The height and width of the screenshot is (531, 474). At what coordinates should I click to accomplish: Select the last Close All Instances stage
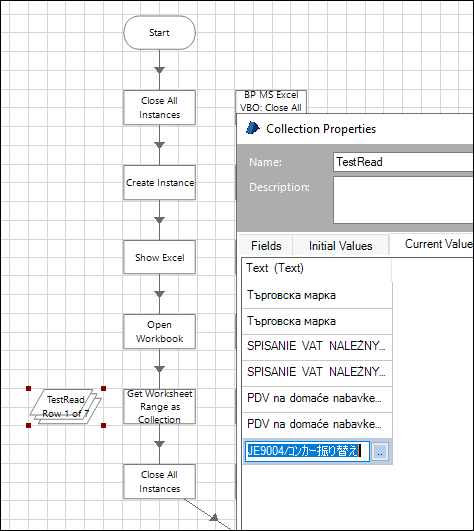coord(159,482)
